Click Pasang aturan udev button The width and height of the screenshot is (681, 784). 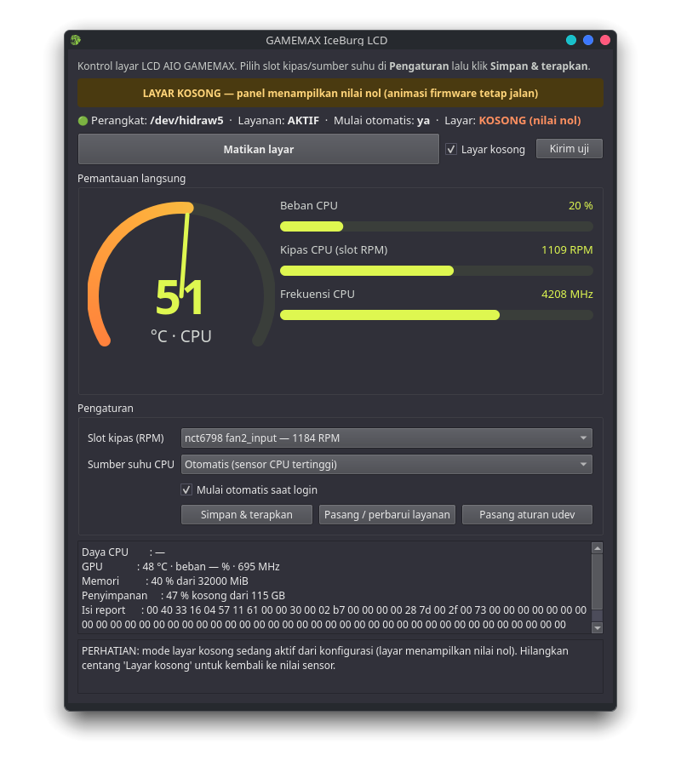point(527,514)
